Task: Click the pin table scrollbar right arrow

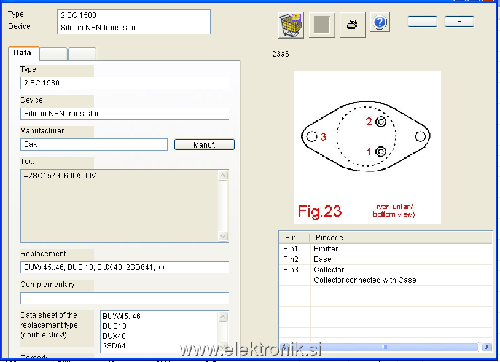Action: (x=487, y=347)
